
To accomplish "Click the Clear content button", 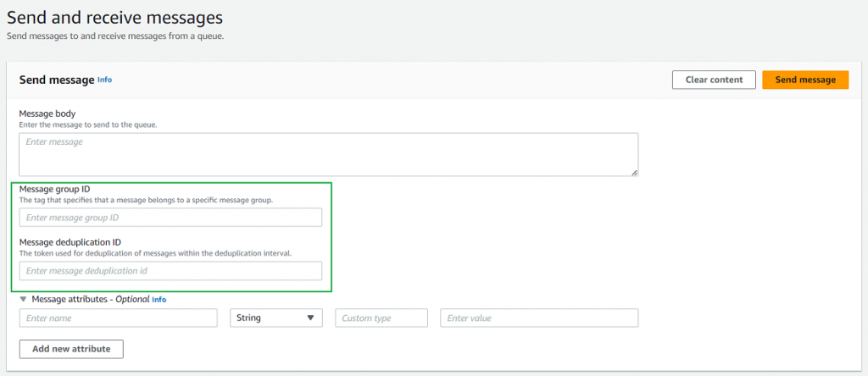I will click(713, 80).
